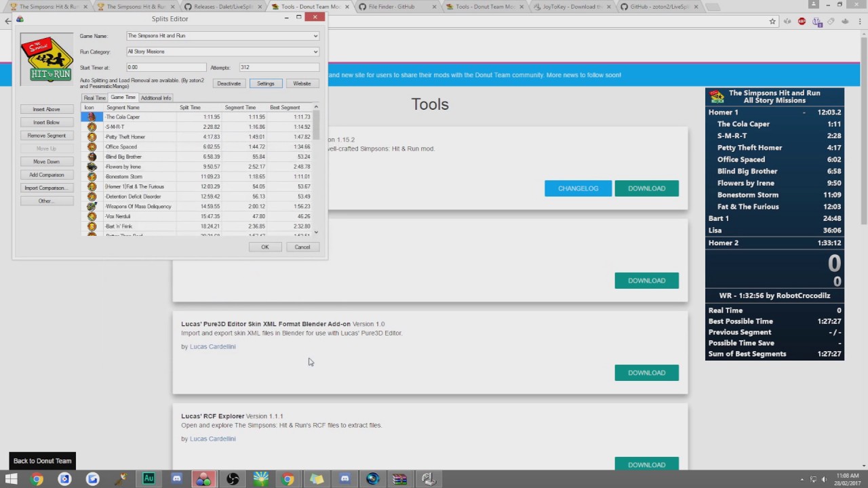The height and width of the screenshot is (488, 868).
Task: Click the Weapons Of Mass Deliquency icon
Action: click(x=92, y=206)
